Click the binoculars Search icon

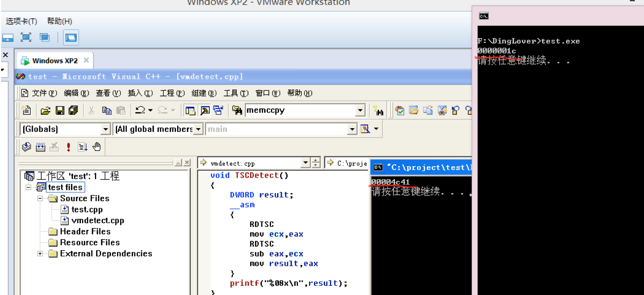pyautogui.click(x=379, y=110)
